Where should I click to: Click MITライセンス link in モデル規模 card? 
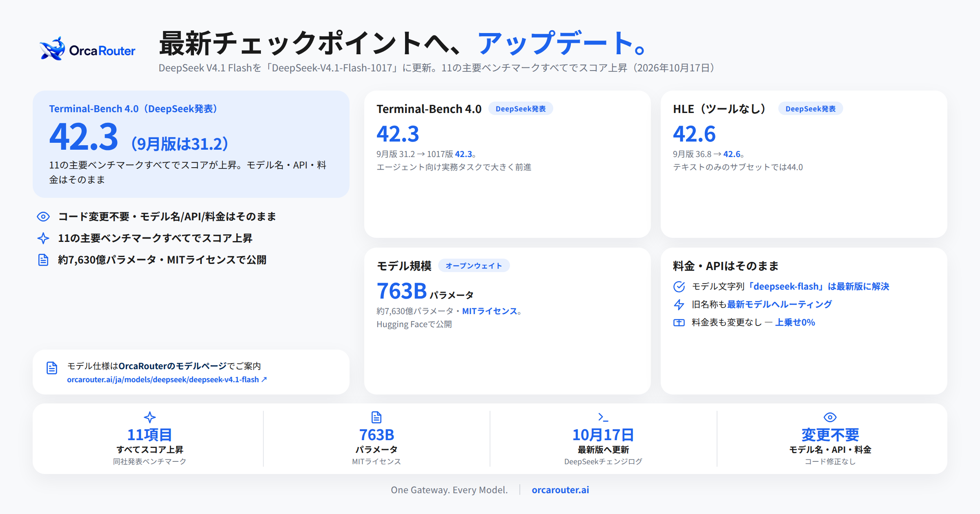[490, 311]
